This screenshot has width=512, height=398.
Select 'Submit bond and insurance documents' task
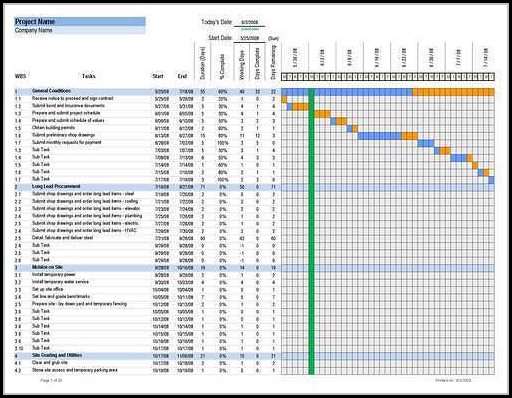68,106
